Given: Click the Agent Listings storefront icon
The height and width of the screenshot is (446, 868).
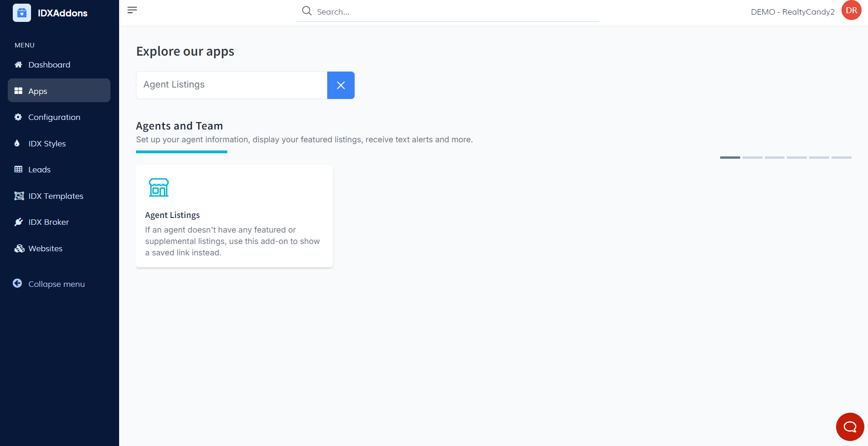Looking at the screenshot, I should coord(159,187).
